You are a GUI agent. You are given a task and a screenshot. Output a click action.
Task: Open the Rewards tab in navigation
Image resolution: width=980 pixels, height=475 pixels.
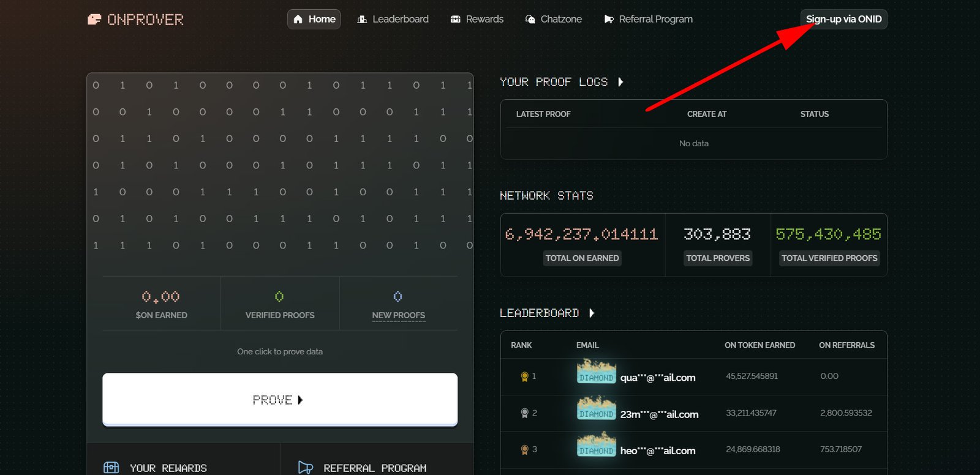[x=484, y=20]
